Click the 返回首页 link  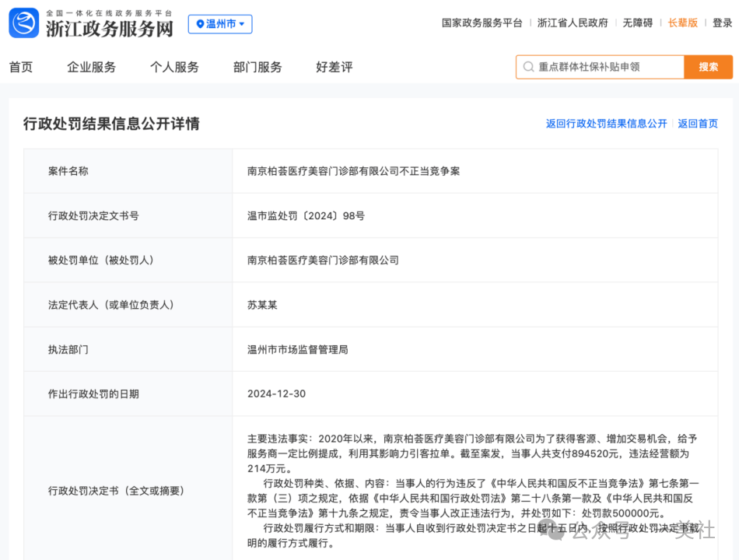pyautogui.click(x=698, y=124)
